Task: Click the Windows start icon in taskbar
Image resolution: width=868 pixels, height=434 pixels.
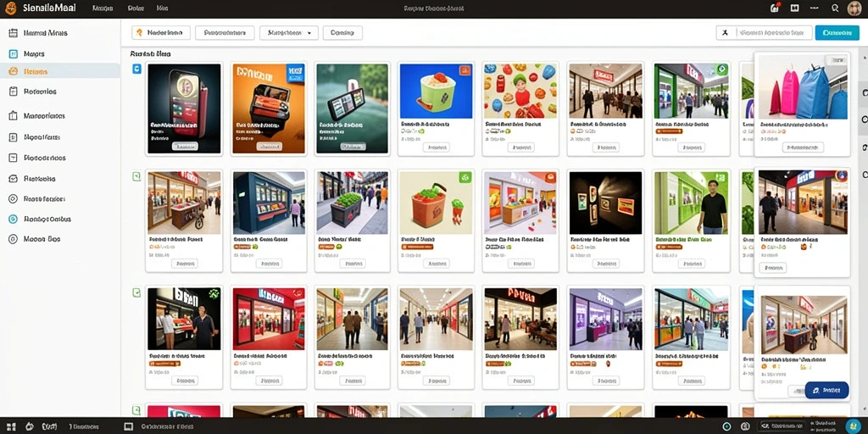Action: (x=10, y=427)
